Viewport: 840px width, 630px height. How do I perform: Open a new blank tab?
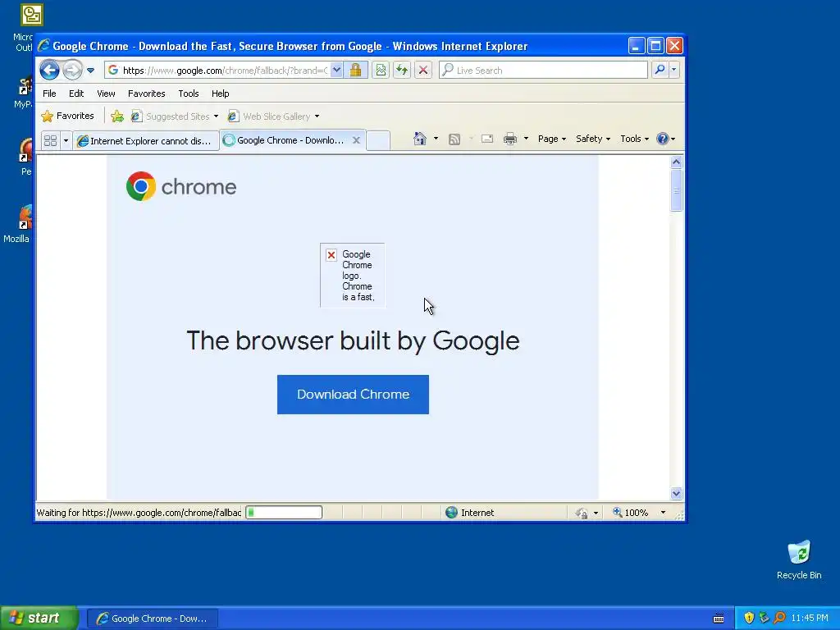(x=378, y=140)
